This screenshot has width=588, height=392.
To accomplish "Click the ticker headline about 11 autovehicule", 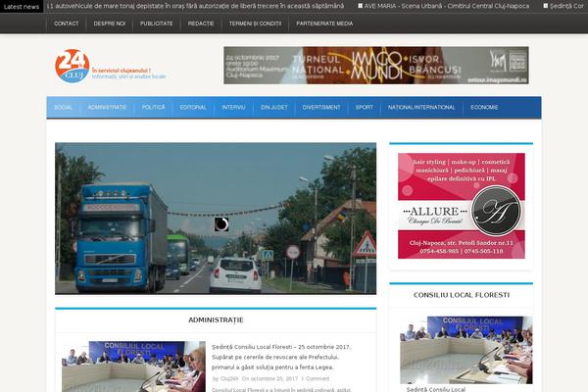I will (x=195, y=6).
